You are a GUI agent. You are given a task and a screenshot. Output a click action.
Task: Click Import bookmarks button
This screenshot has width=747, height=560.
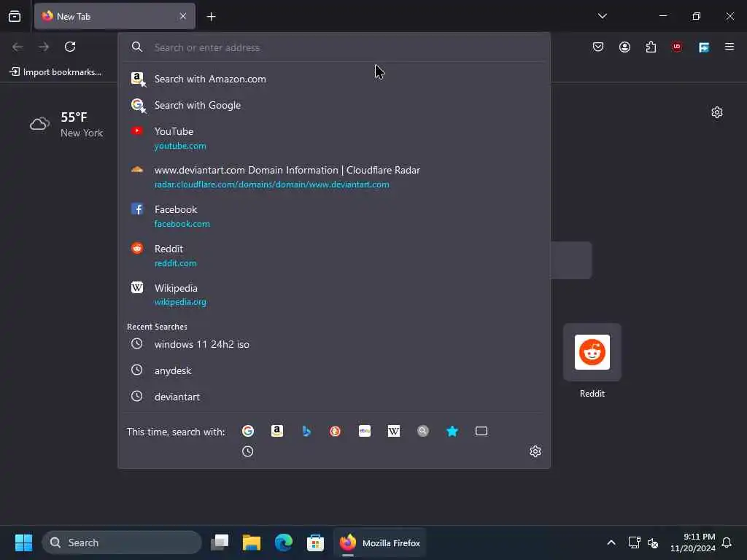click(x=55, y=72)
